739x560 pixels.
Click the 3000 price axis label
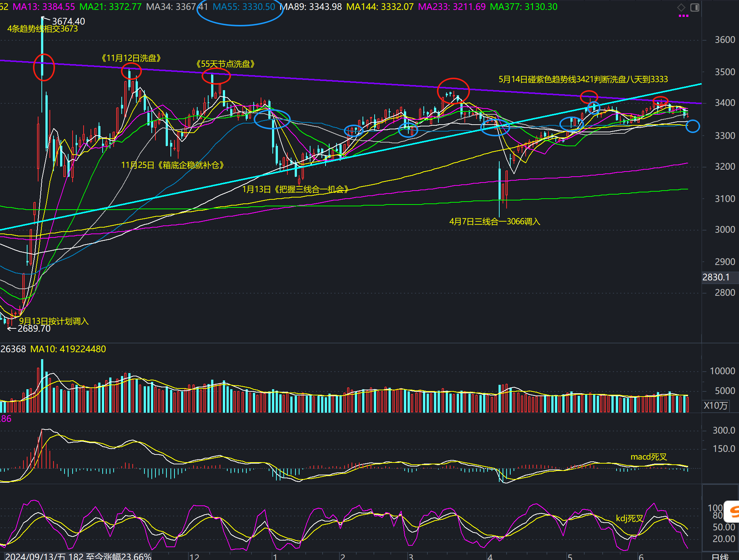[x=725, y=229]
